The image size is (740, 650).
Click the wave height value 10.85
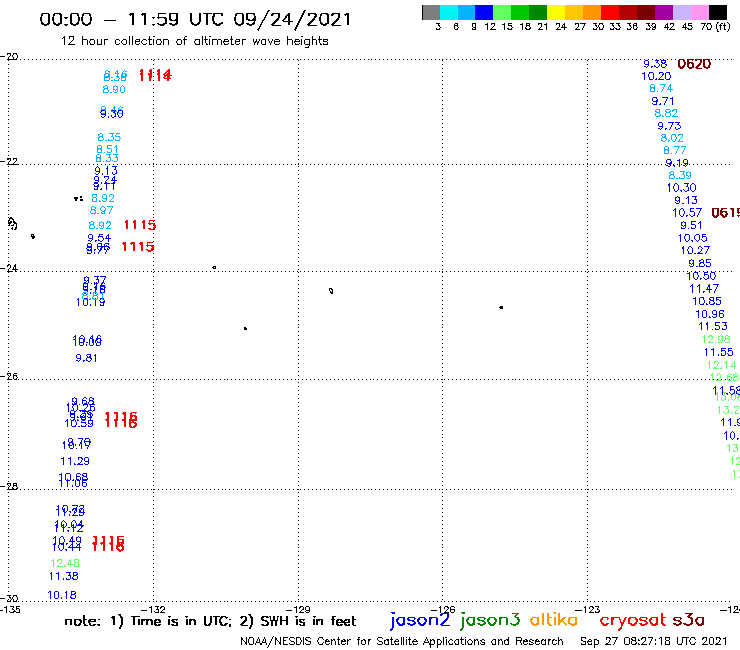coord(707,301)
